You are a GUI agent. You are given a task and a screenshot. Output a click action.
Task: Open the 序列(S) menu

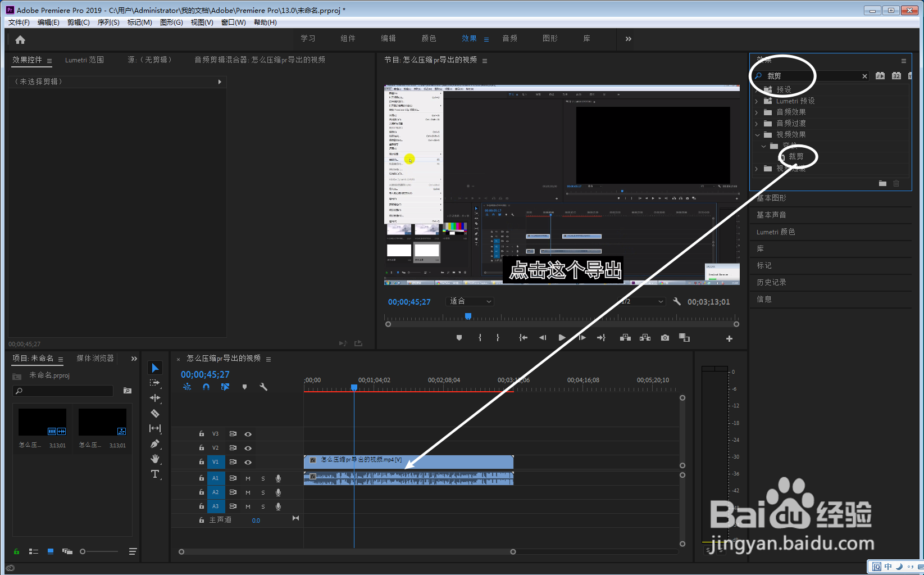pyautogui.click(x=108, y=22)
